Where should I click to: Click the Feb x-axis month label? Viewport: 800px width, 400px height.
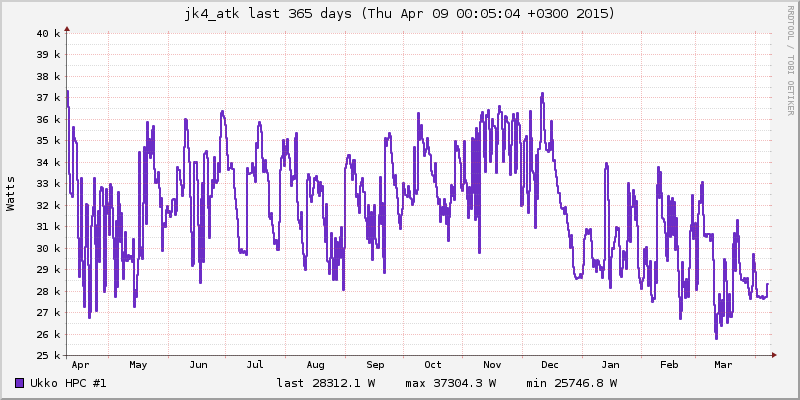click(x=669, y=365)
